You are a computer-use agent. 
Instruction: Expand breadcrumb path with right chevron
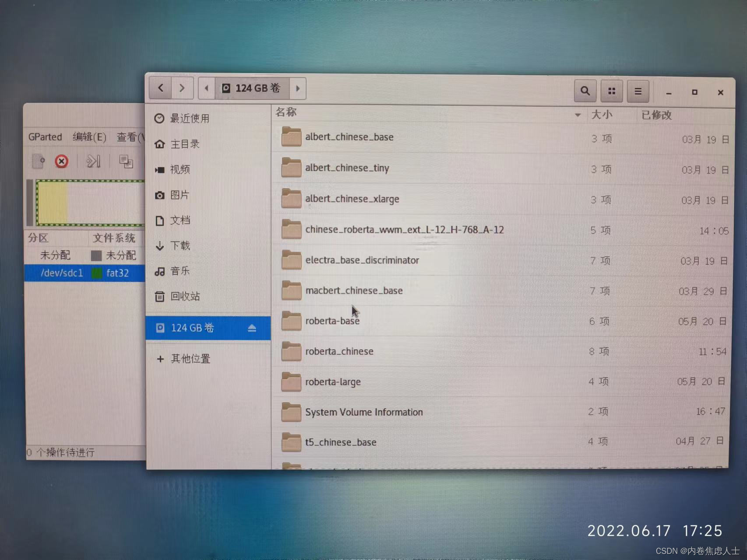click(298, 88)
